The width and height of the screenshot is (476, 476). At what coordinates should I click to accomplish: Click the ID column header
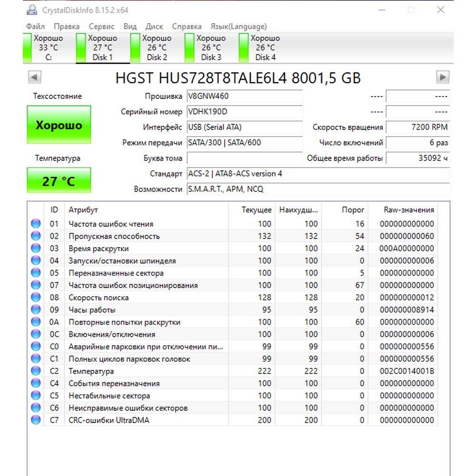coord(54,210)
